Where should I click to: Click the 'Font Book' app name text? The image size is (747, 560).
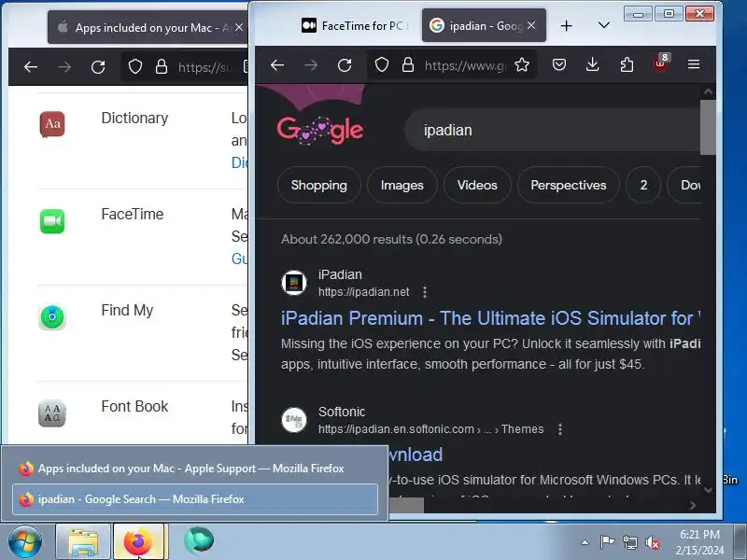point(134,407)
